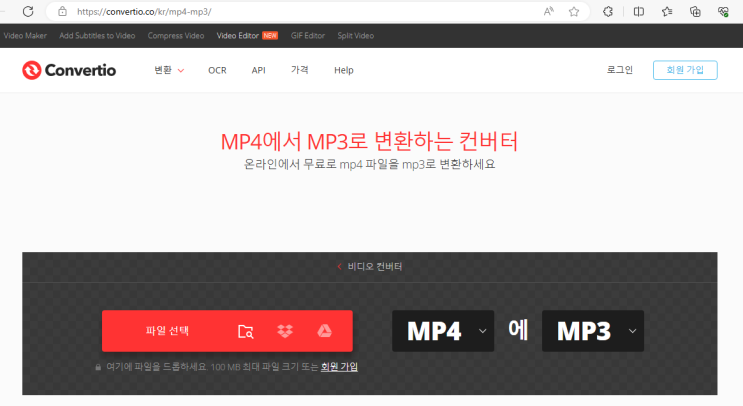The width and height of the screenshot is (743, 406).
Task: Open the favorites list icon
Action: point(667,11)
